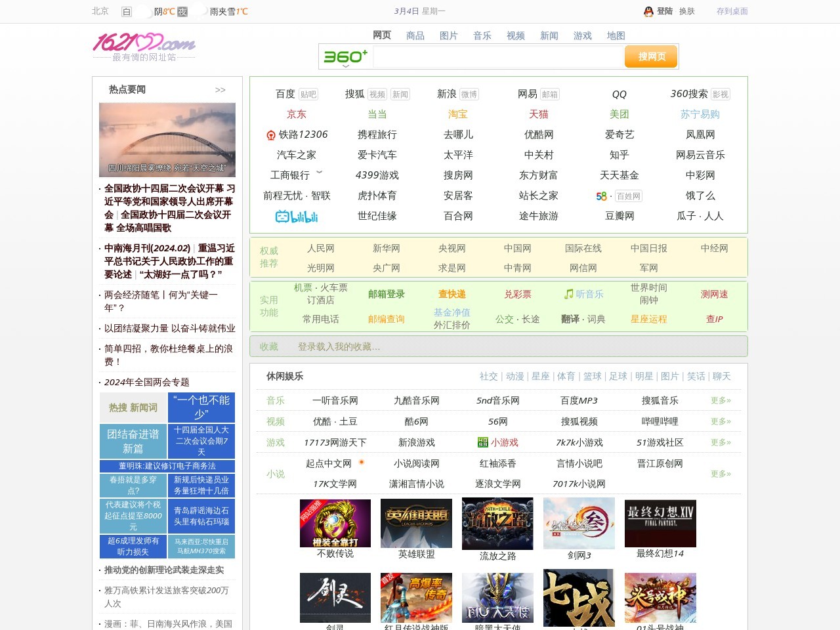The height and width of the screenshot is (630, 840).
Task: Open the 英雄联盟 game thumbnail
Action: 416,523
